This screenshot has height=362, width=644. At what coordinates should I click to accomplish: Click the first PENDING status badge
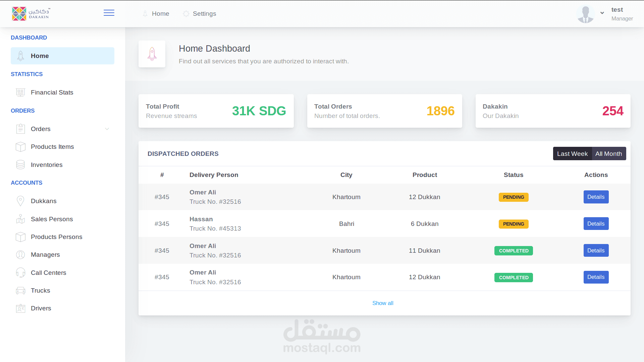[x=513, y=197]
